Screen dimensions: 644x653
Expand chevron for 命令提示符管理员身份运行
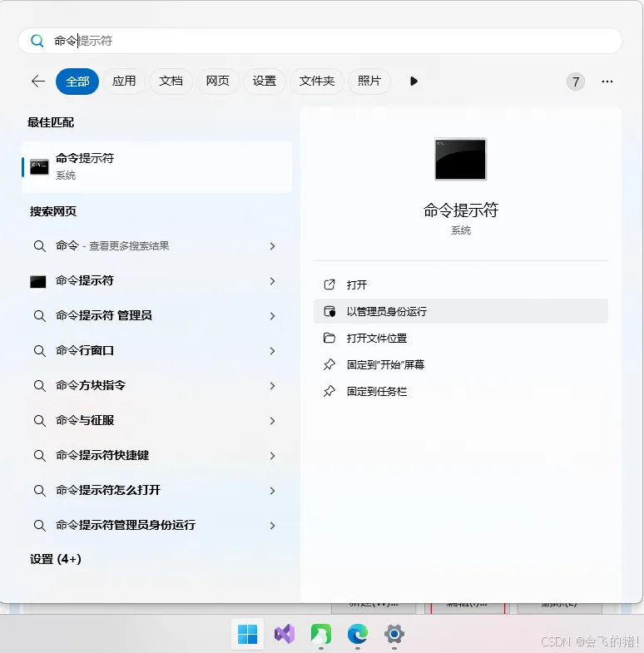pos(272,526)
